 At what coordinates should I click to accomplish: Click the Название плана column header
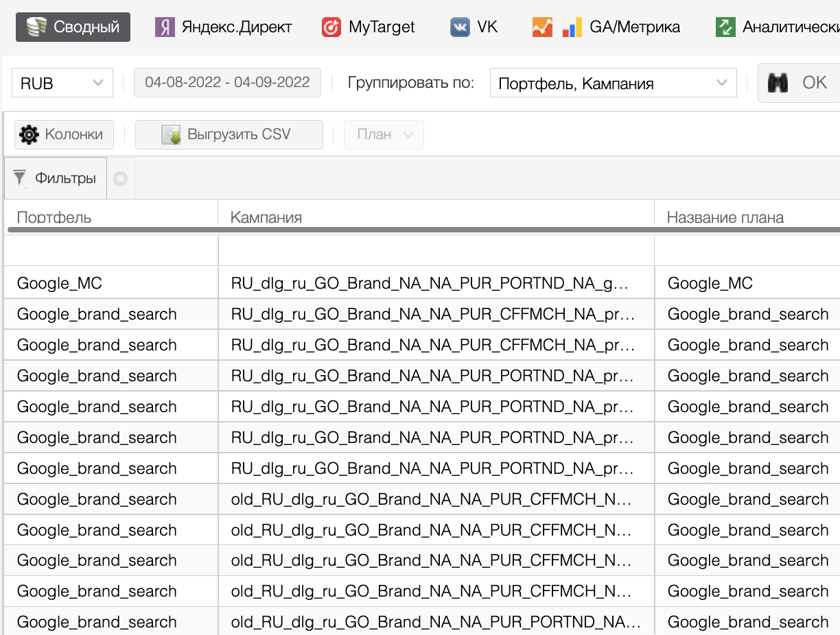(x=725, y=217)
